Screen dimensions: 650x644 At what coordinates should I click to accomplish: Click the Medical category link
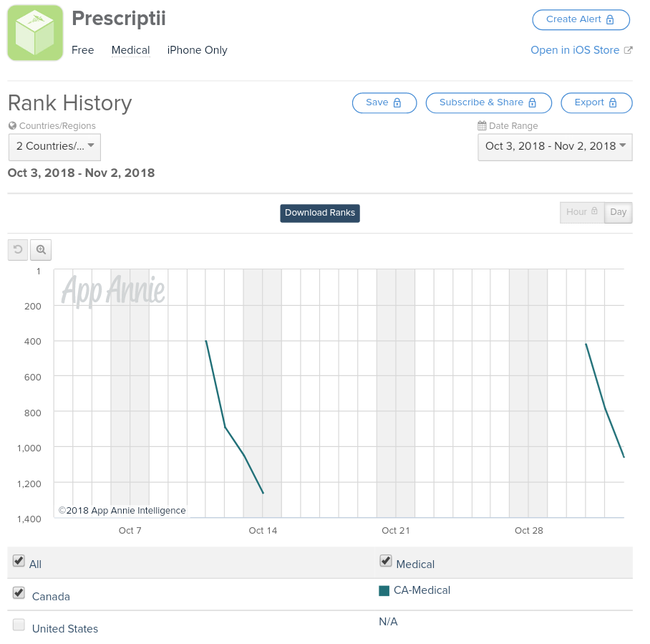tap(130, 50)
